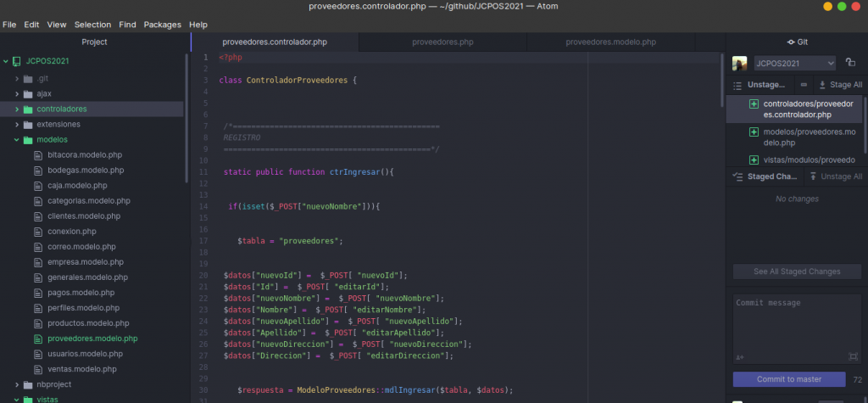The height and width of the screenshot is (403, 868).
Task: Open usuarios.modelo.php from the tree
Action: (82, 354)
